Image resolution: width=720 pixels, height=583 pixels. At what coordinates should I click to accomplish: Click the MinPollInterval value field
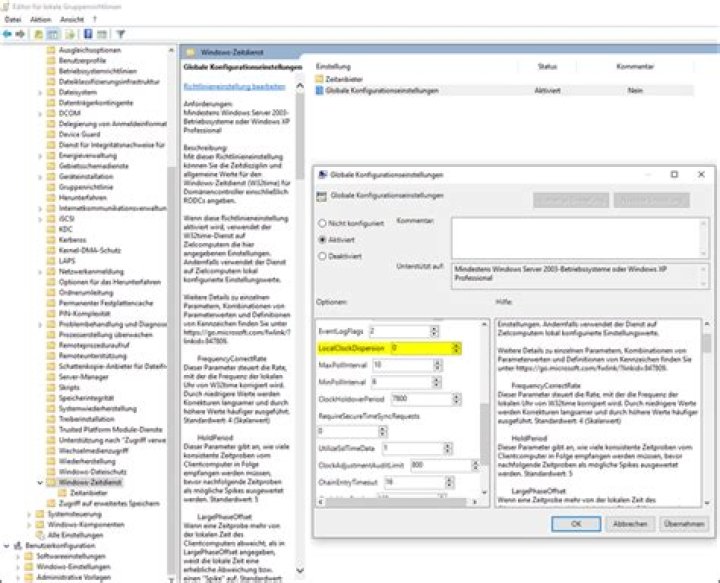[401, 382]
